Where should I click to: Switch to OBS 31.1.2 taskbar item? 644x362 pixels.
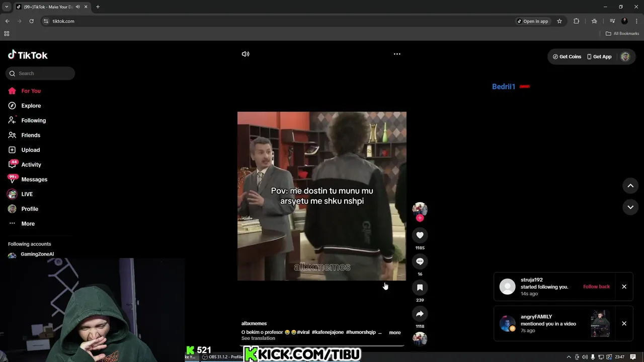pyautogui.click(x=222, y=357)
